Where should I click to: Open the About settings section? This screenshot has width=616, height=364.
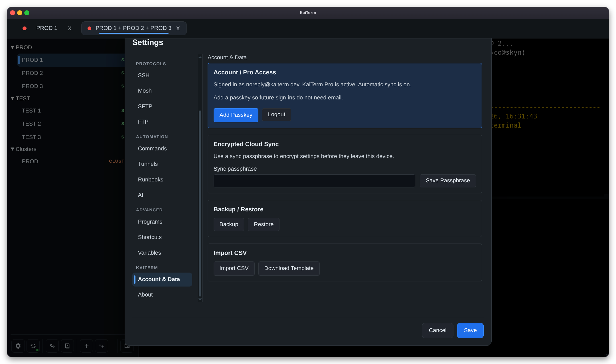coord(162,295)
